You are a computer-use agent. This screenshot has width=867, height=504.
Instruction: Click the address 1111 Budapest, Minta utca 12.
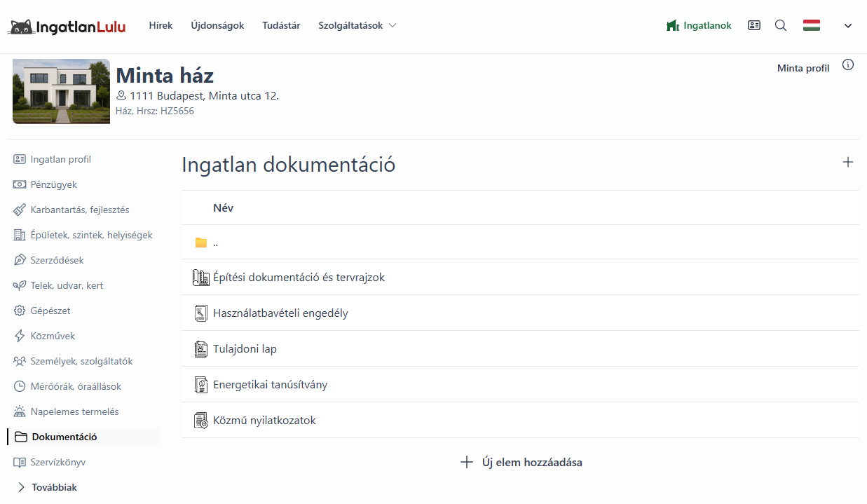pyautogui.click(x=205, y=96)
